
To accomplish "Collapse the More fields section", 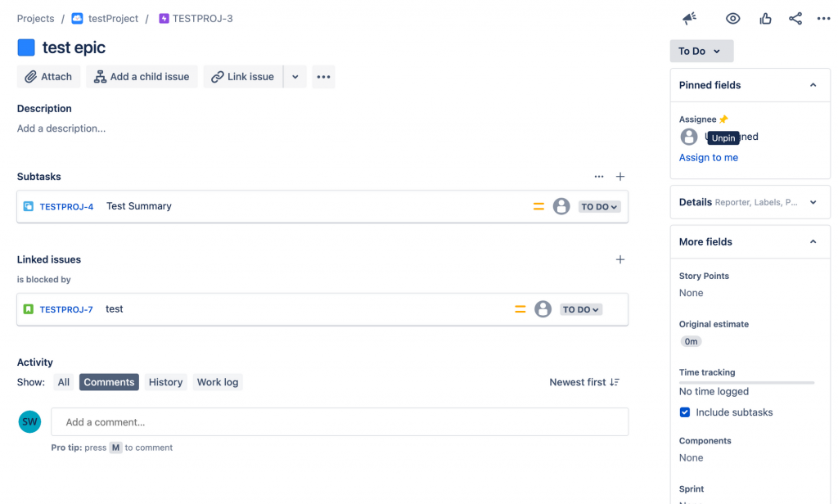I will [x=813, y=241].
